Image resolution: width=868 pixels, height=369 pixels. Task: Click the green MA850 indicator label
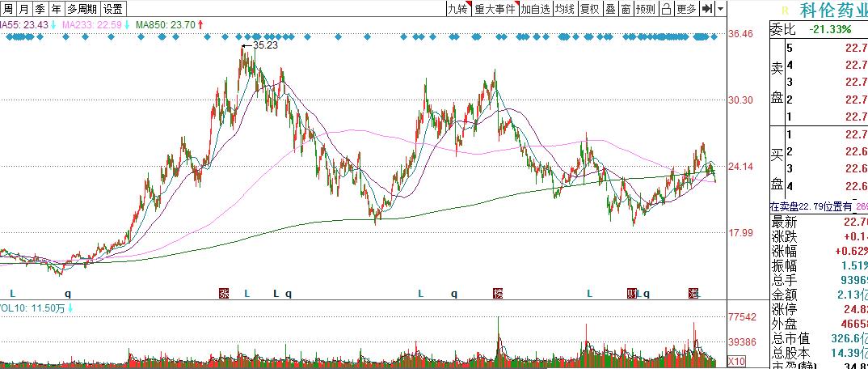164,26
